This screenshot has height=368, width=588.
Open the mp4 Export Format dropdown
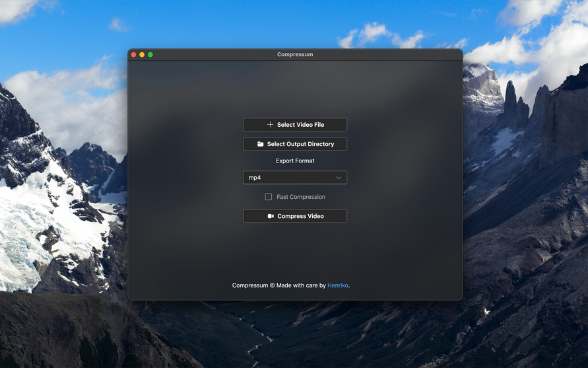click(295, 178)
